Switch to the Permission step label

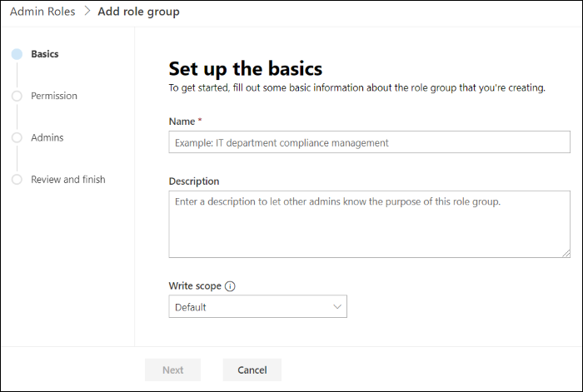pyautogui.click(x=54, y=96)
